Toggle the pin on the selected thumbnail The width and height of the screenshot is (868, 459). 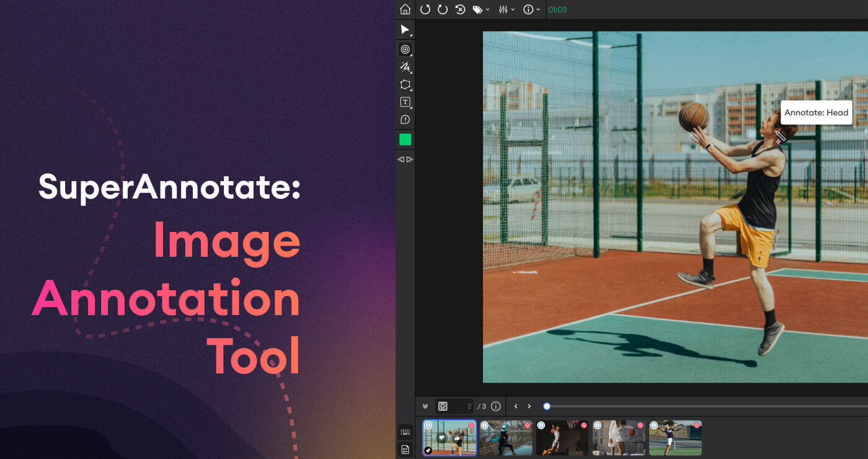[428, 450]
